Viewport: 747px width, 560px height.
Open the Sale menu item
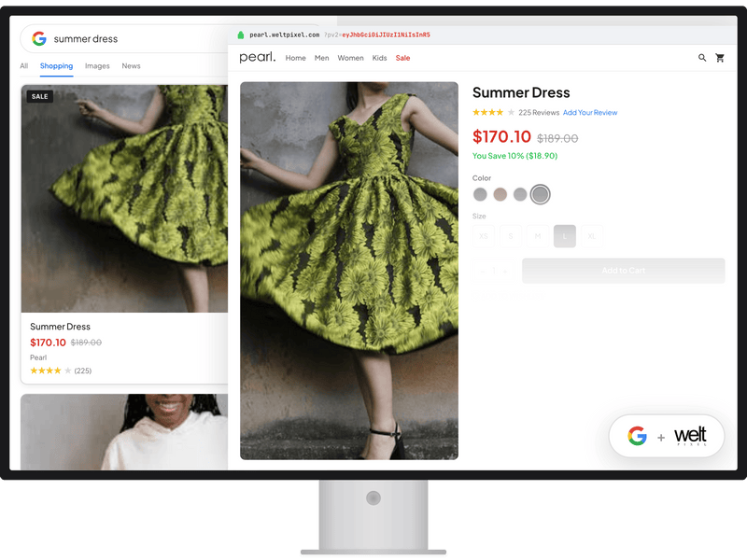[402, 58]
